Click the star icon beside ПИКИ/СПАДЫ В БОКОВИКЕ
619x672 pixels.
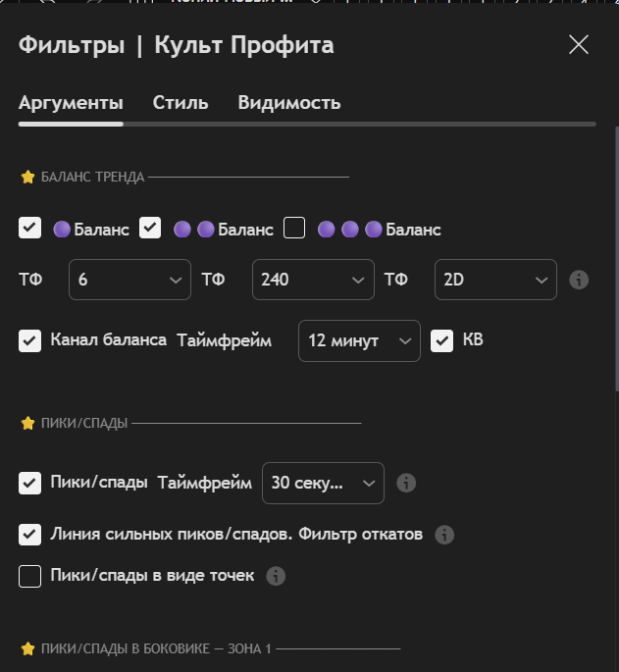click(x=27, y=648)
